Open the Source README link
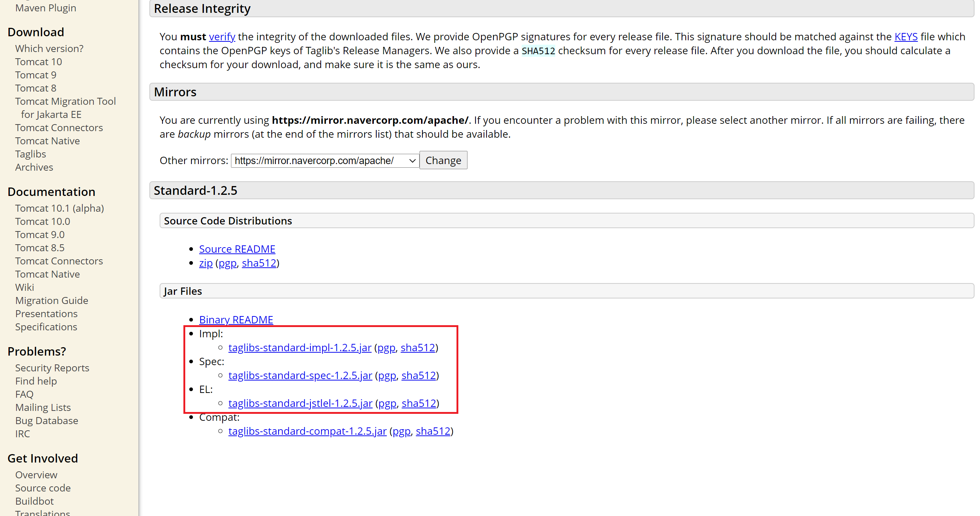This screenshot has height=516, width=980. 236,249
